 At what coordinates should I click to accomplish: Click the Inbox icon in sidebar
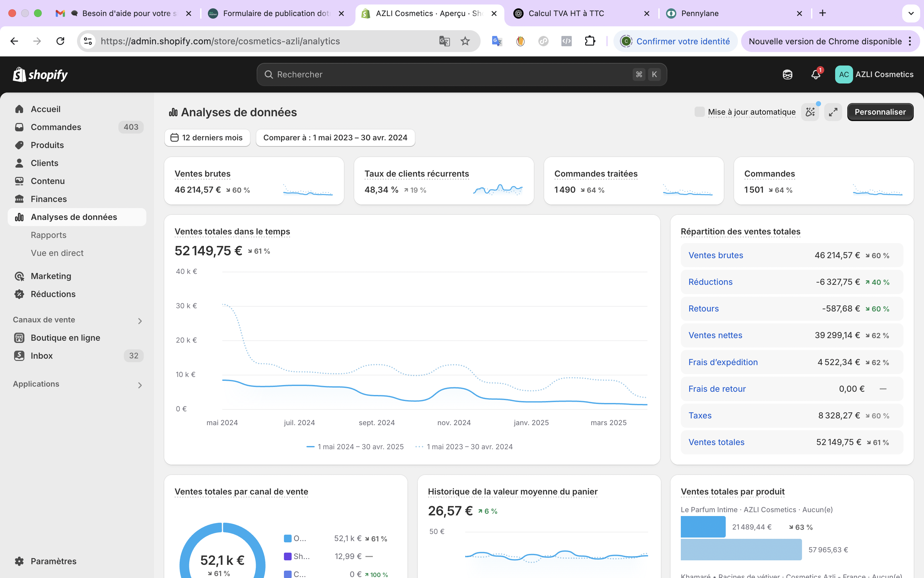pos(19,356)
